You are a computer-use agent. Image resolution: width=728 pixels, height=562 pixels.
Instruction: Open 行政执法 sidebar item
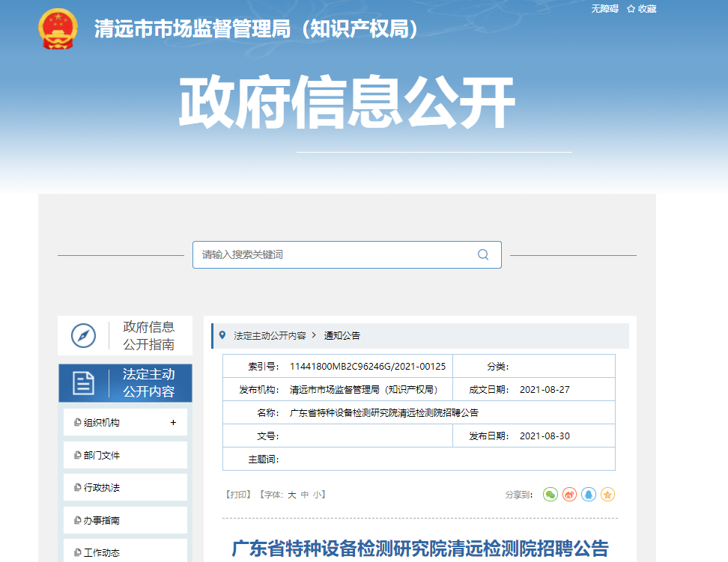(x=125, y=487)
